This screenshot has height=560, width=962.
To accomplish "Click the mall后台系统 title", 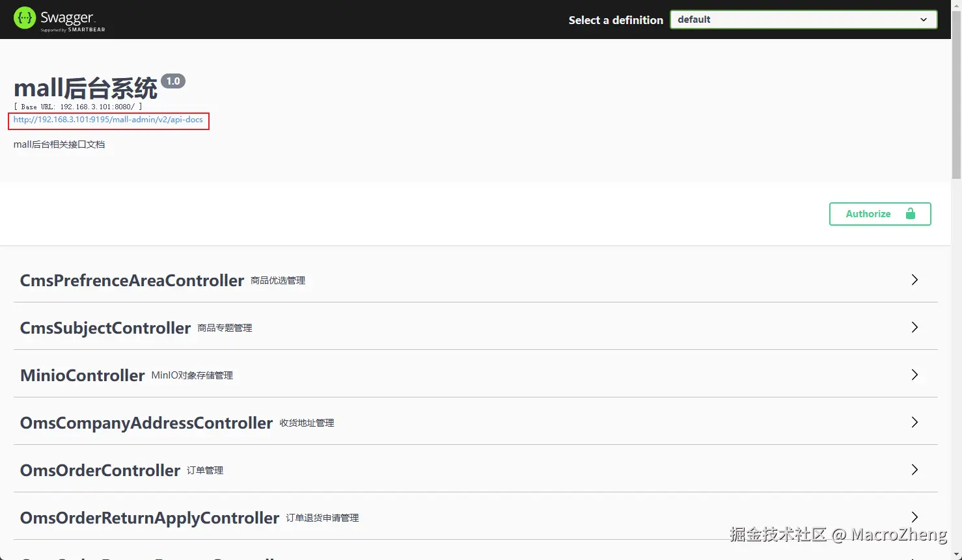I will tap(85, 88).
